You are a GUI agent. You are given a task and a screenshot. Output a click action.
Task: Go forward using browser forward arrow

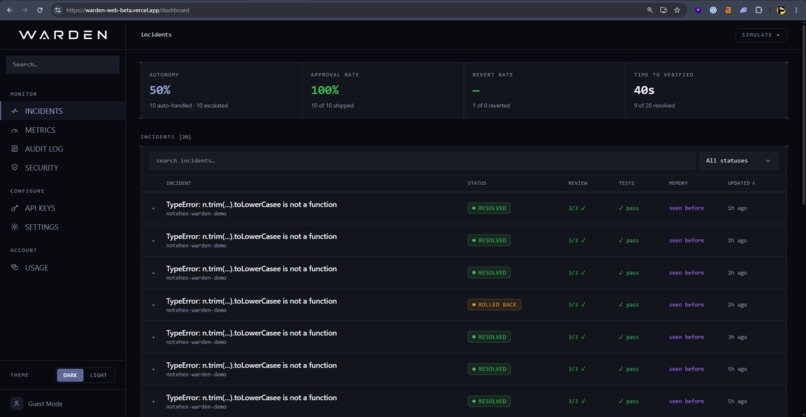[24, 10]
